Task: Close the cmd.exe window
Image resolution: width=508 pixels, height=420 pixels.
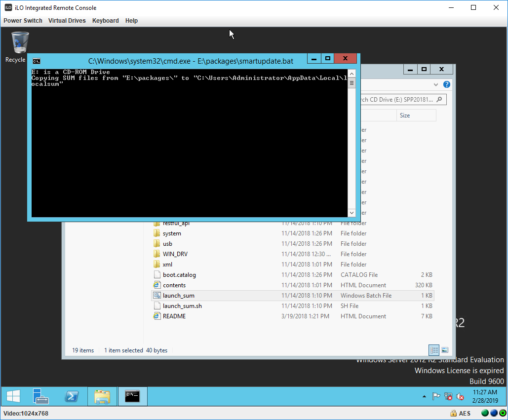Action: point(346,59)
